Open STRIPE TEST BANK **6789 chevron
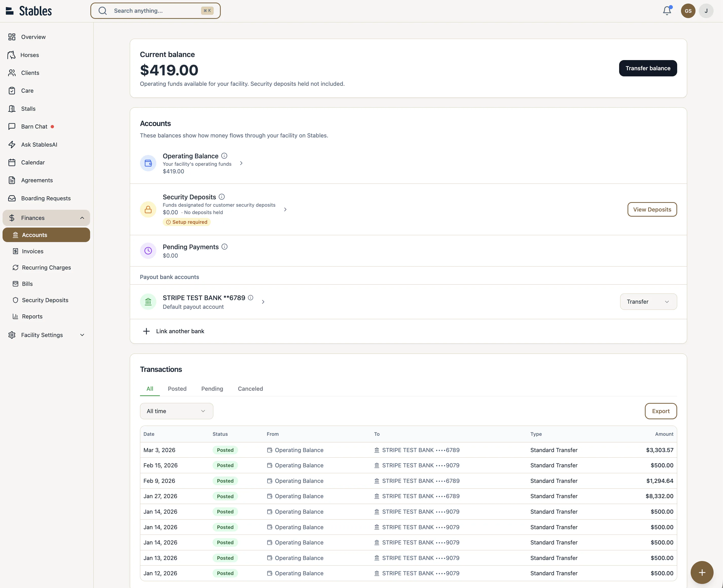 coord(263,302)
